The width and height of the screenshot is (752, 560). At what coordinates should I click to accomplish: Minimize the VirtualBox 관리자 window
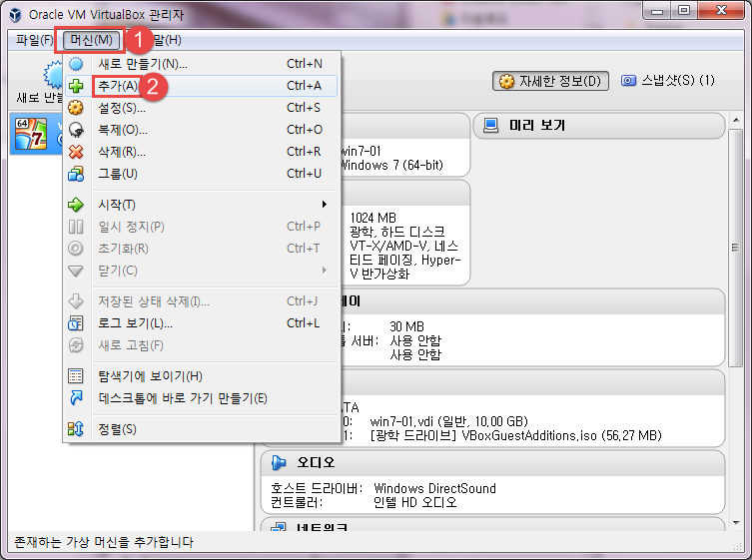[656, 11]
